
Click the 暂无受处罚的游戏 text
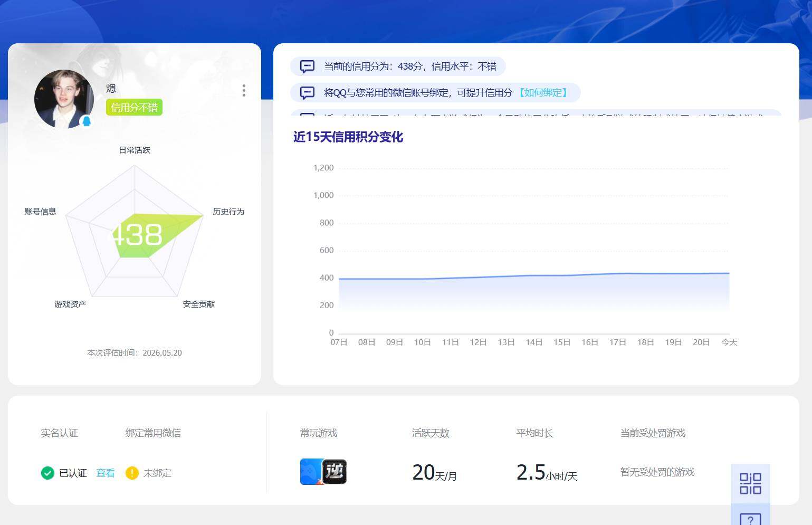tap(657, 472)
